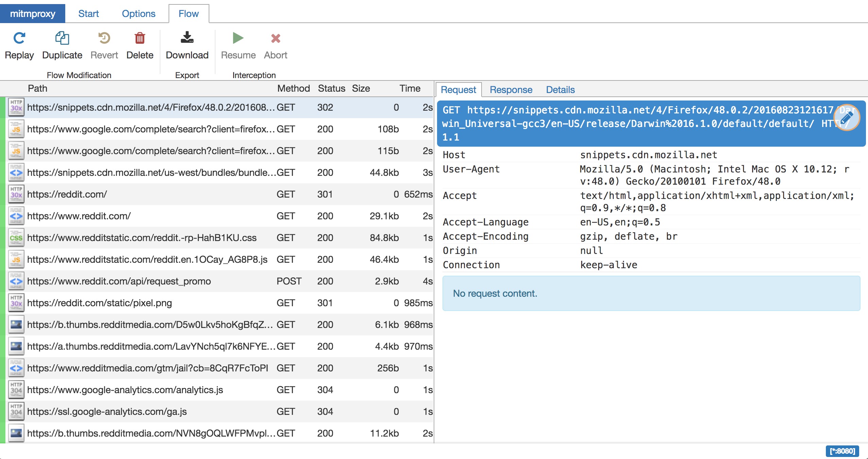The image size is (868, 459).
Task: Click the pencil edit icon in request
Action: click(x=846, y=117)
